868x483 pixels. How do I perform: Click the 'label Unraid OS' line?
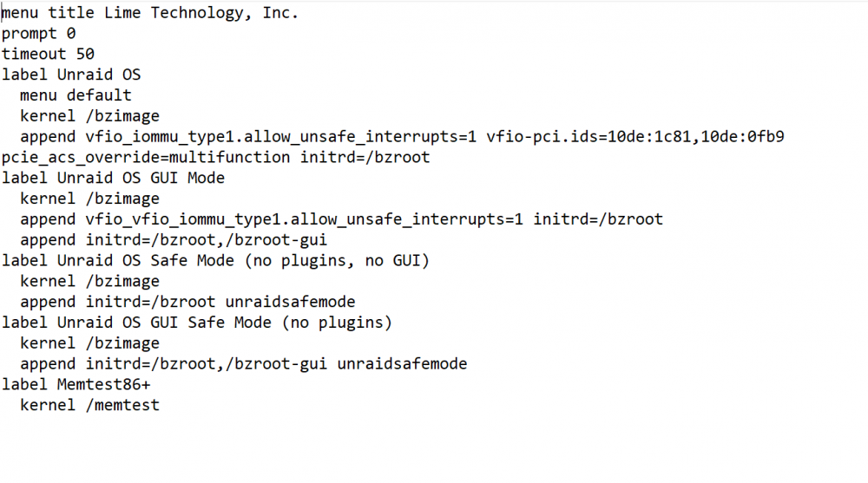point(71,75)
